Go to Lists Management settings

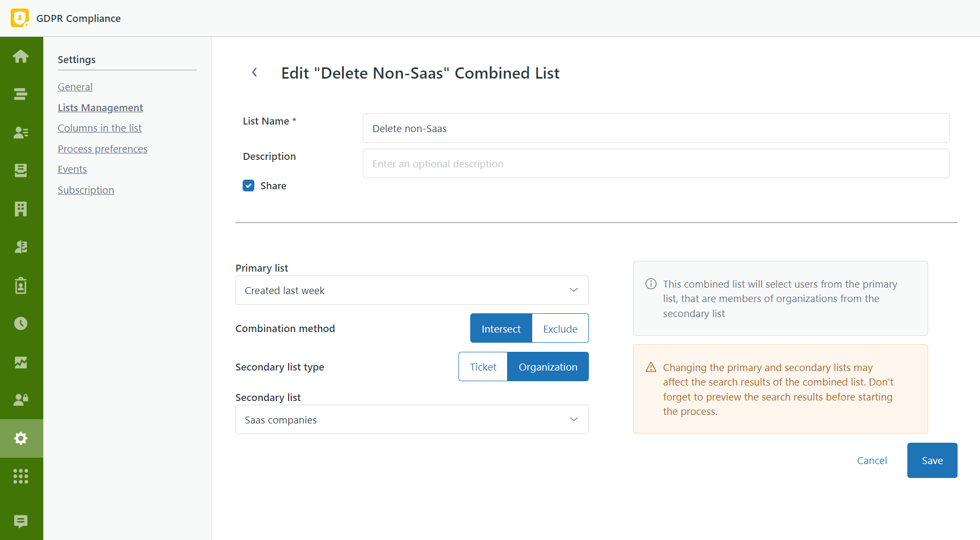(x=100, y=107)
